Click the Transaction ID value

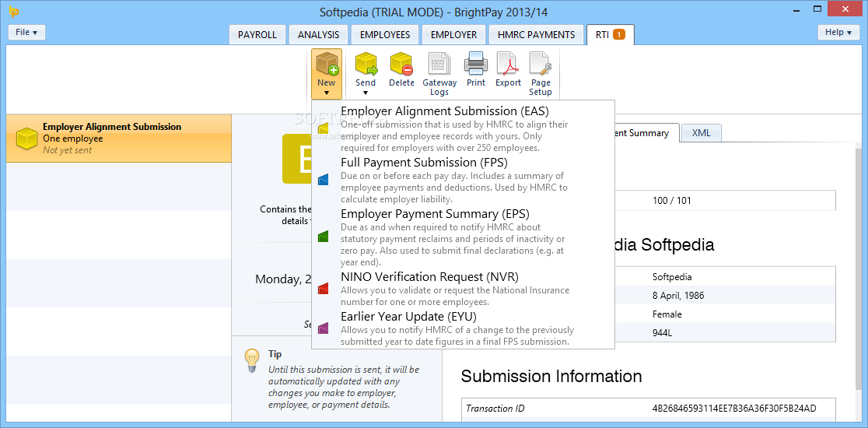click(x=734, y=409)
